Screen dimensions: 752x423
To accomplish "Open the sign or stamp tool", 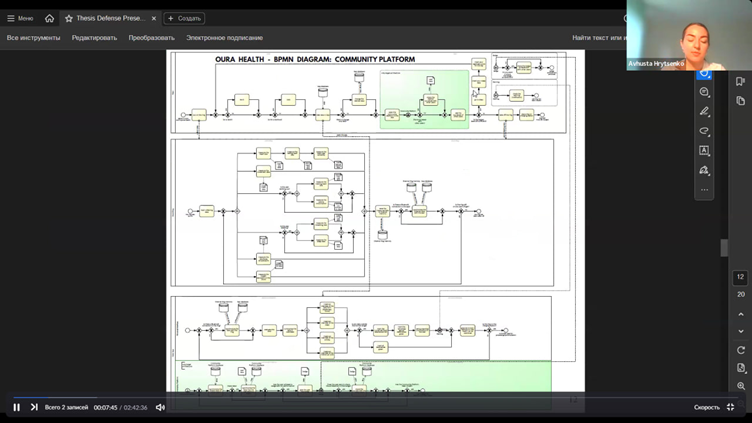I will [704, 170].
